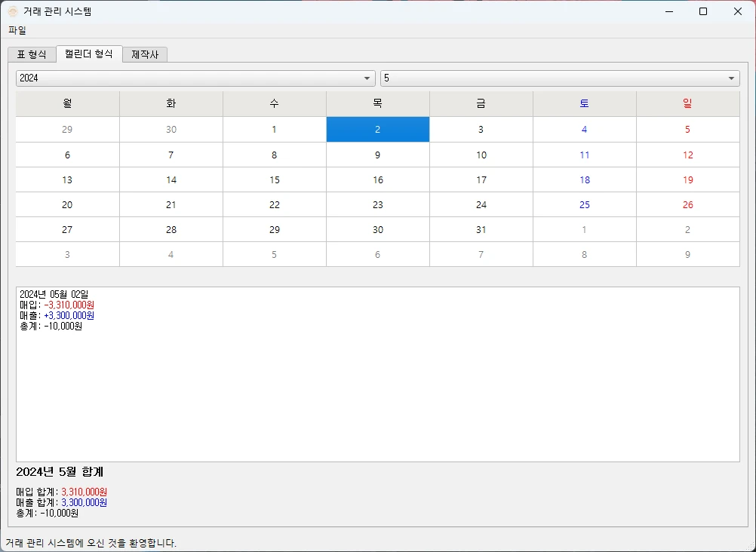
Task: Select May 23 on the calendar
Action: (x=377, y=204)
